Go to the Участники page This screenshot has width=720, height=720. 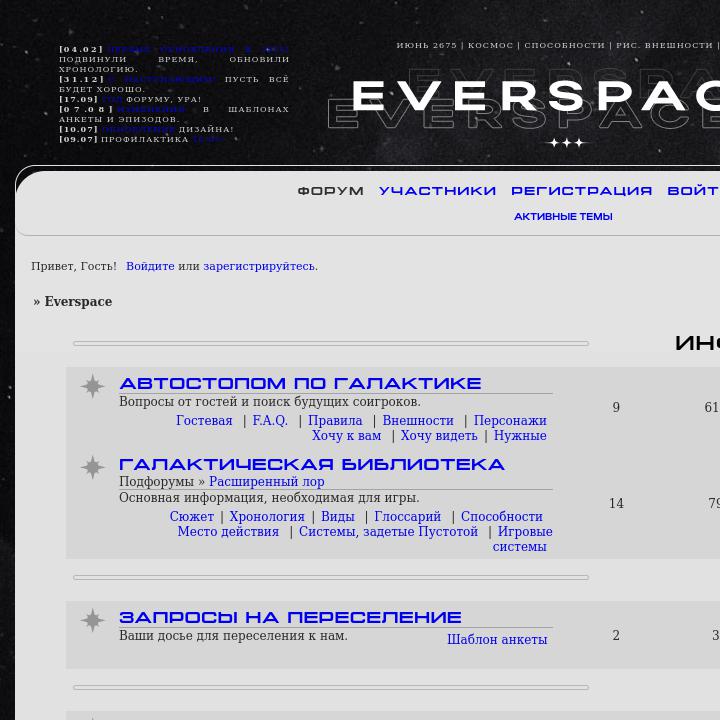pos(437,191)
